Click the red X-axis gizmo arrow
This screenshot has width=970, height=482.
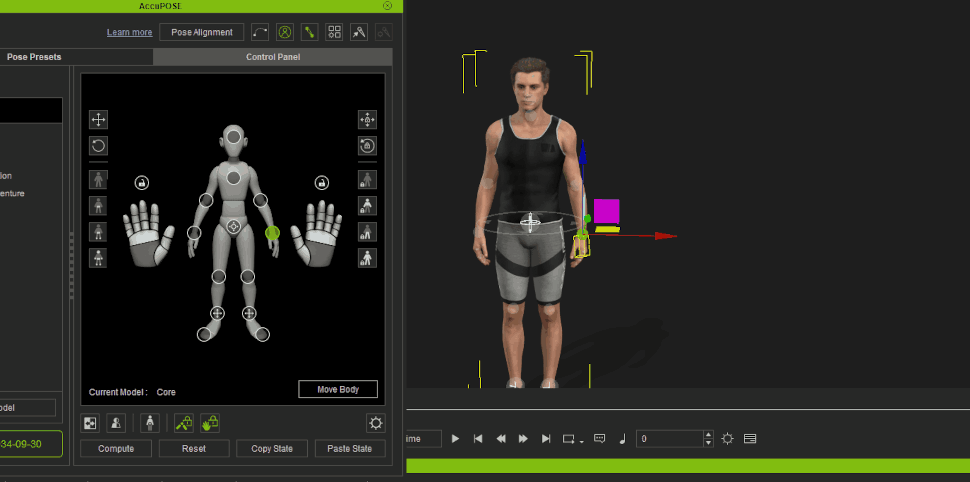pos(666,236)
